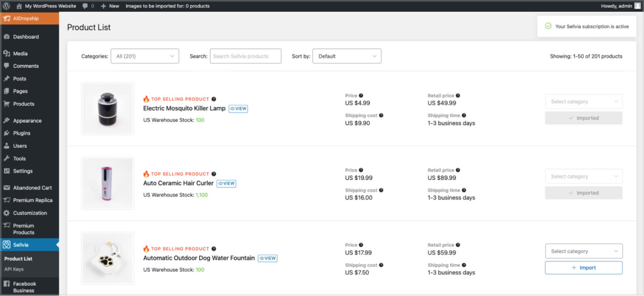This screenshot has height=296, width=644.
Task: Open the admin user avatar
Action: tap(638, 6)
